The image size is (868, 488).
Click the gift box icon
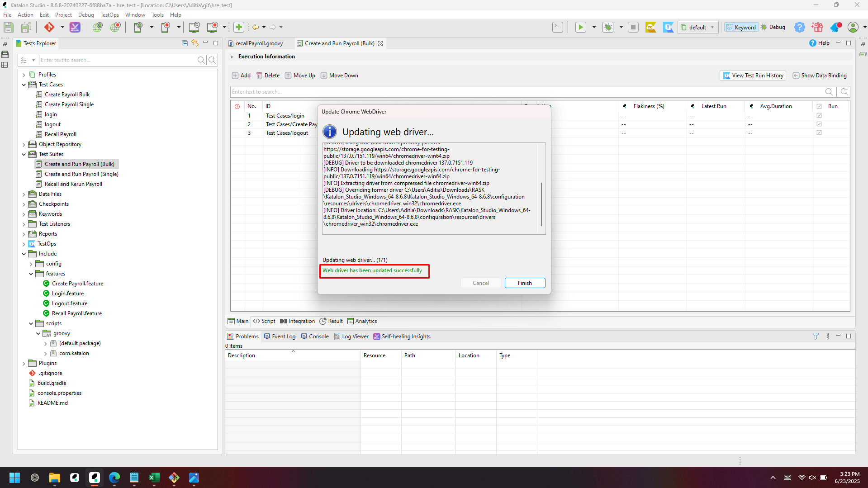817,27
